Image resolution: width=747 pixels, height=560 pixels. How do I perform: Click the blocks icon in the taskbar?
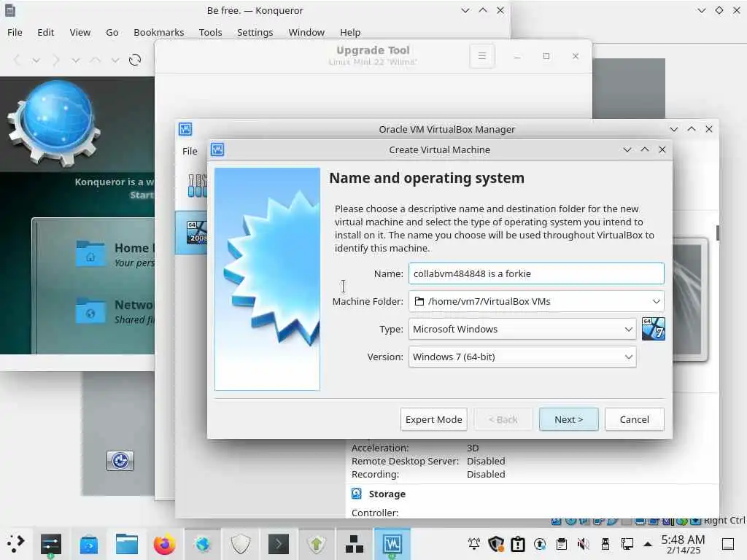(354, 544)
